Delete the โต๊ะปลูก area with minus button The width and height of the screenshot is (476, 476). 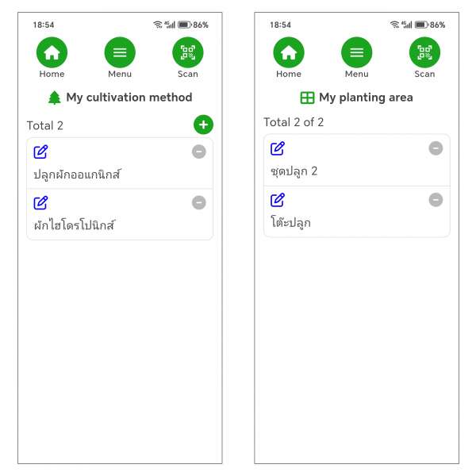[x=436, y=199]
